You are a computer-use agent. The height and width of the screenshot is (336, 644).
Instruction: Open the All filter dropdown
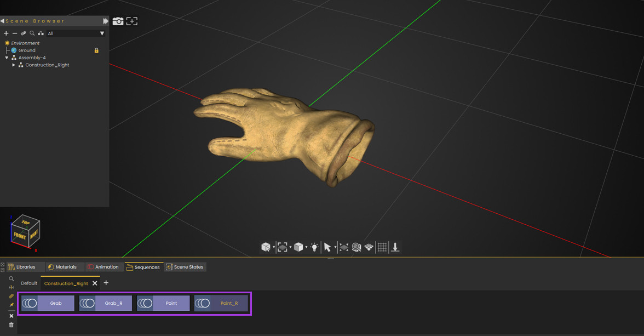[x=76, y=33]
